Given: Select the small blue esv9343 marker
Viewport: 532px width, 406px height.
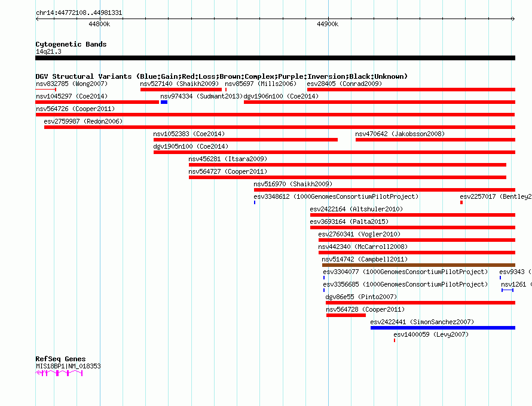Looking at the screenshot, I should pos(500,278).
